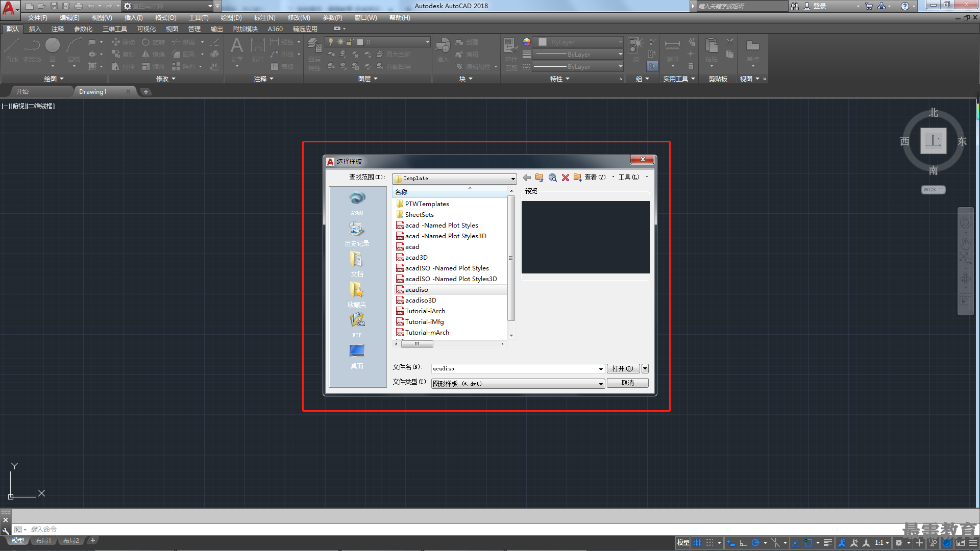Click the 取消 cancel button
980x551 pixels.
(x=628, y=383)
